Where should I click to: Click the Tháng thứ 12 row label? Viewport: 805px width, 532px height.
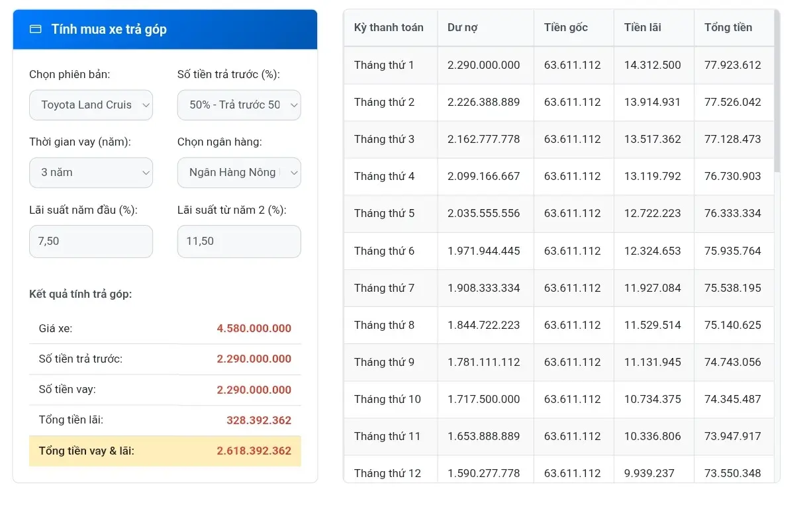pos(387,473)
